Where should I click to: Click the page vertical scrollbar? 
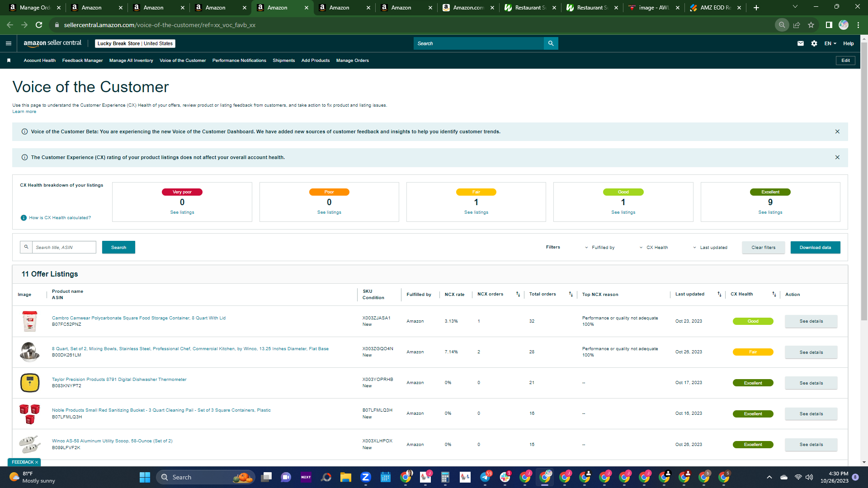click(864, 181)
